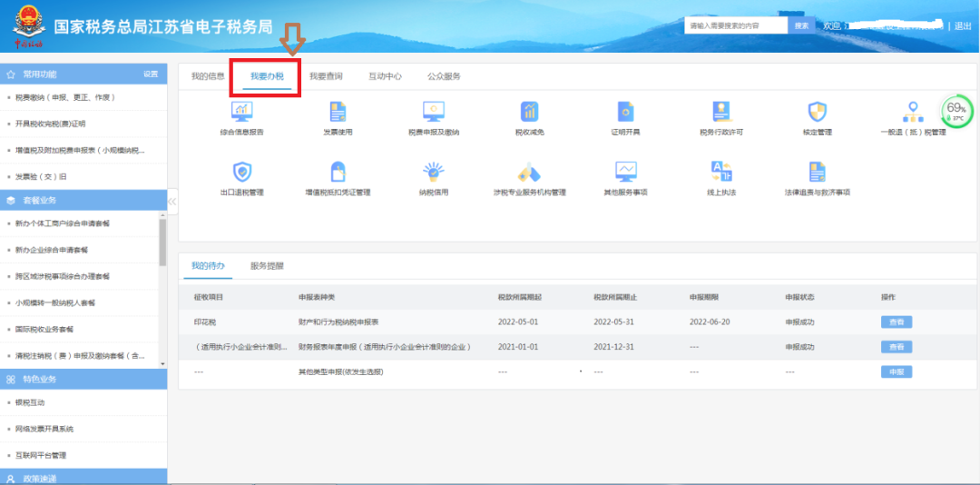The width and height of the screenshot is (980, 485).
Task: Click the 常用功能 section header
Action: pyautogui.click(x=83, y=74)
